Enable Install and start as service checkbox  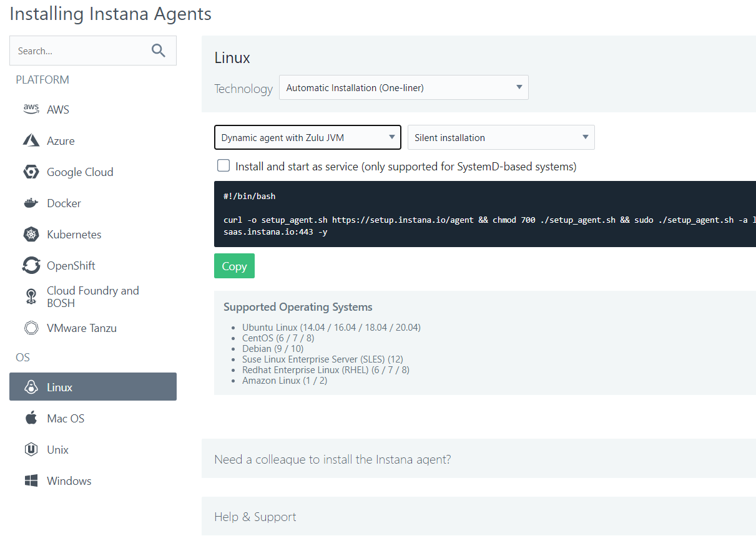pyautogui.click(x=223, y=166)
